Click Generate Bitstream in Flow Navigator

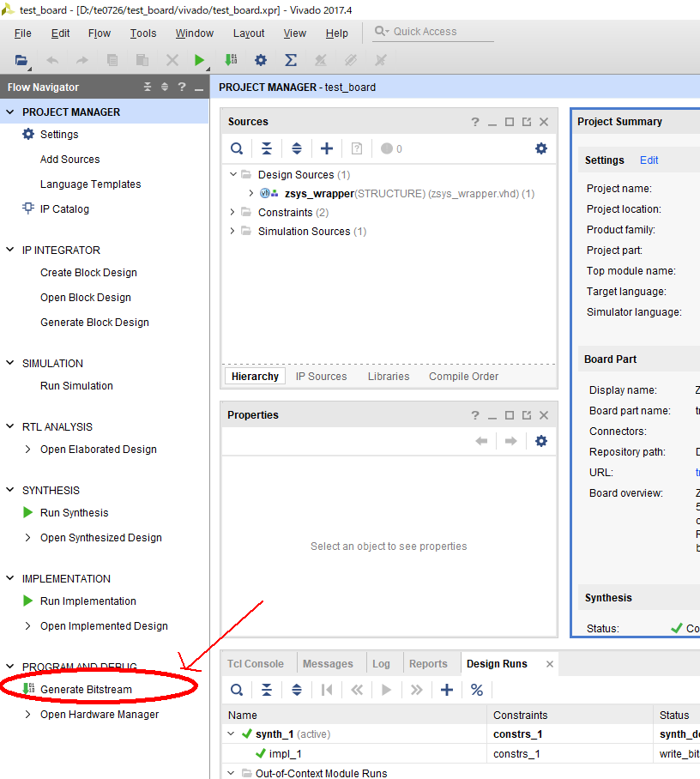click(x=86, y=689)
